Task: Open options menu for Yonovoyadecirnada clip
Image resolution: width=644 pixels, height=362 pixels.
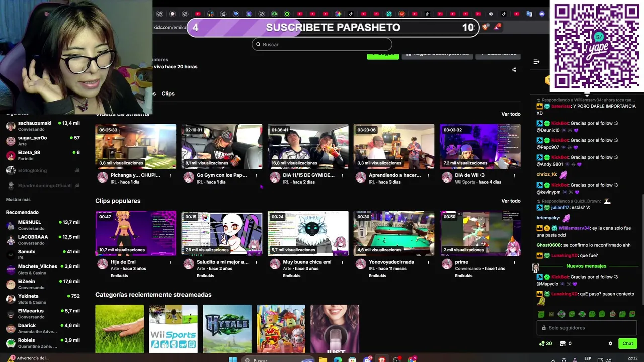Action: click(428, 262)
